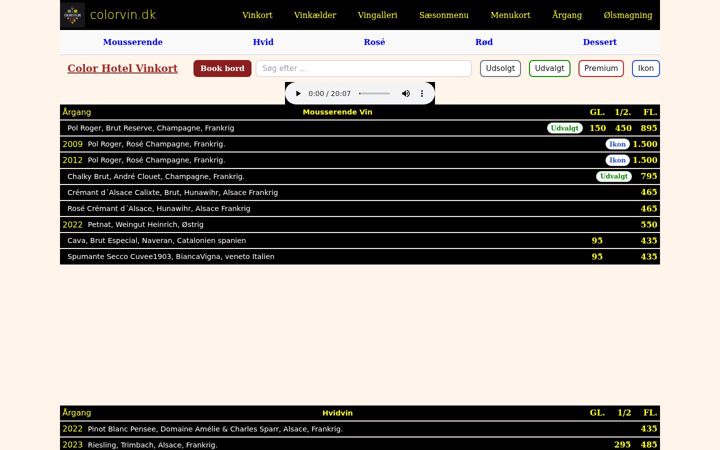Focus the Søg efter search field
The image size is (720, 450).
click(363, 68)
